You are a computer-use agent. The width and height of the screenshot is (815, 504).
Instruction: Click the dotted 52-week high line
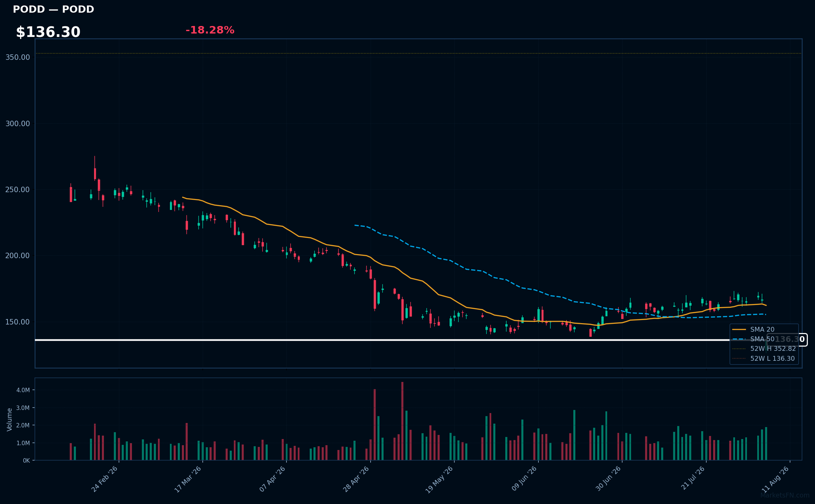tap(418, 53)
